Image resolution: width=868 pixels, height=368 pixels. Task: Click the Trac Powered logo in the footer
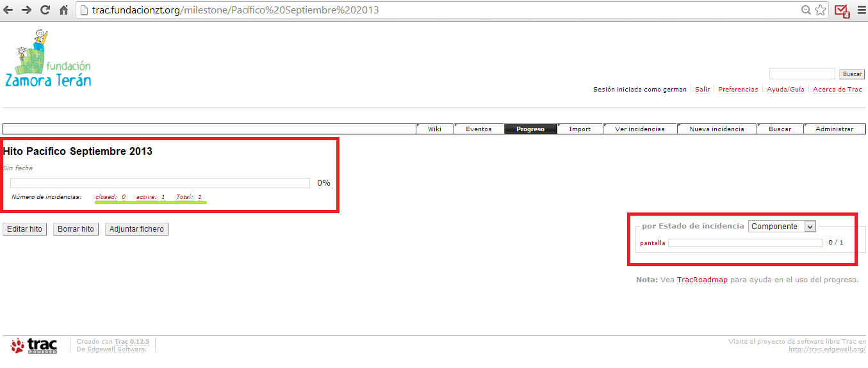[x=35, y=346]
